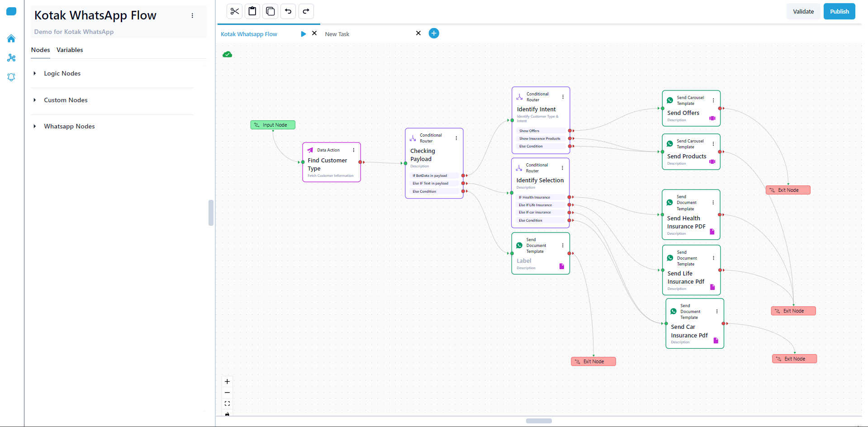
Task: Select the Exit Node below Send Car Insurance Pdf
Action: pyautogui.click(x=795, y=359)
